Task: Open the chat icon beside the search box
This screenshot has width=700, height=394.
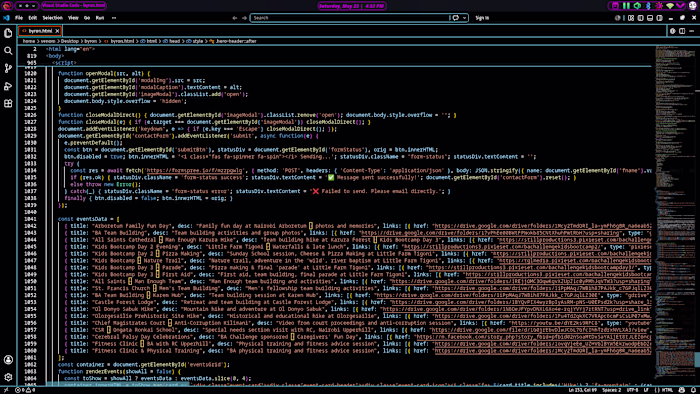Action: pos(455,18)
